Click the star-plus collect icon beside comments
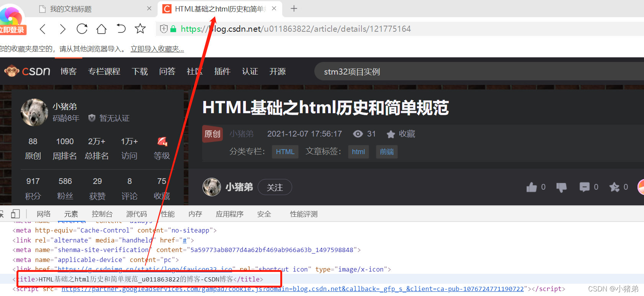Screen dimensions: 644x296 click(x=615, y=187)
